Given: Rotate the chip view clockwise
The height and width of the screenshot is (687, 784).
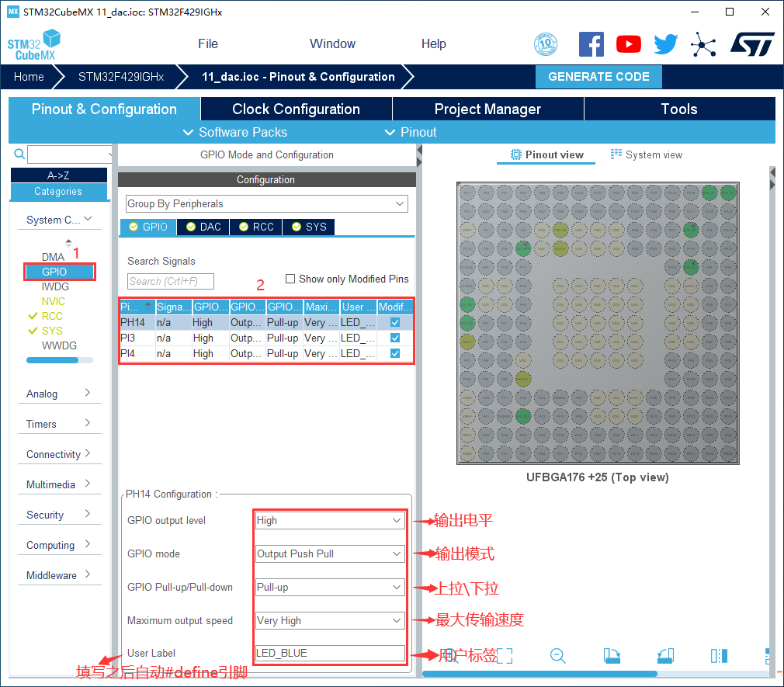Looking at the screenshot, I should [611, 656].
